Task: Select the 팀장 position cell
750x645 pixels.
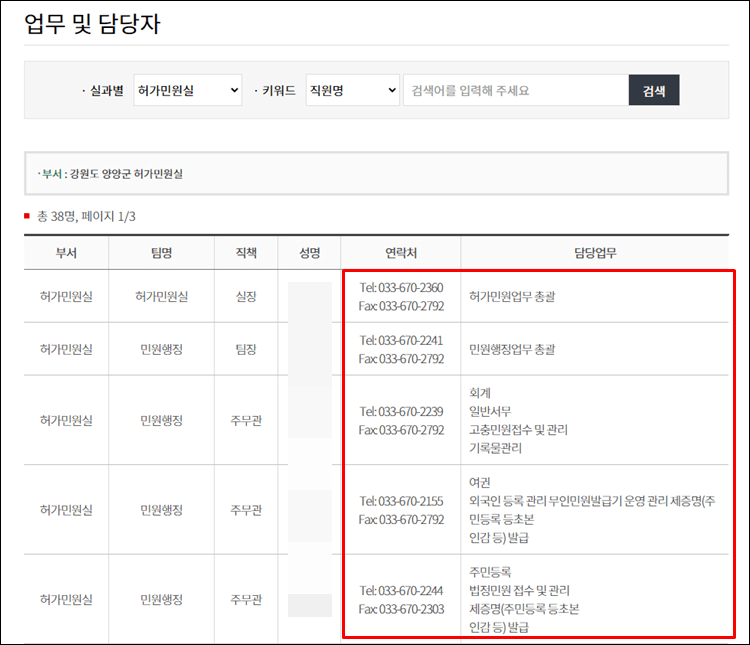Action: [x=246, y=349]
